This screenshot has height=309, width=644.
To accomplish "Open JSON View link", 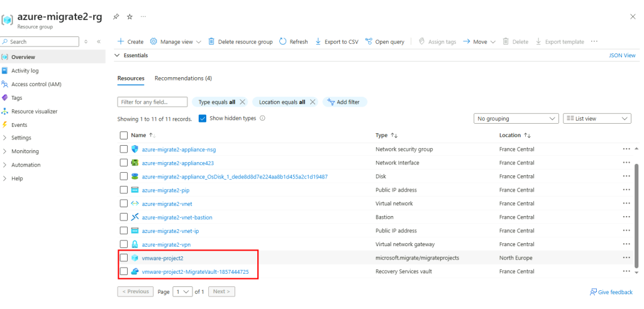I will [x=622, y=55].
